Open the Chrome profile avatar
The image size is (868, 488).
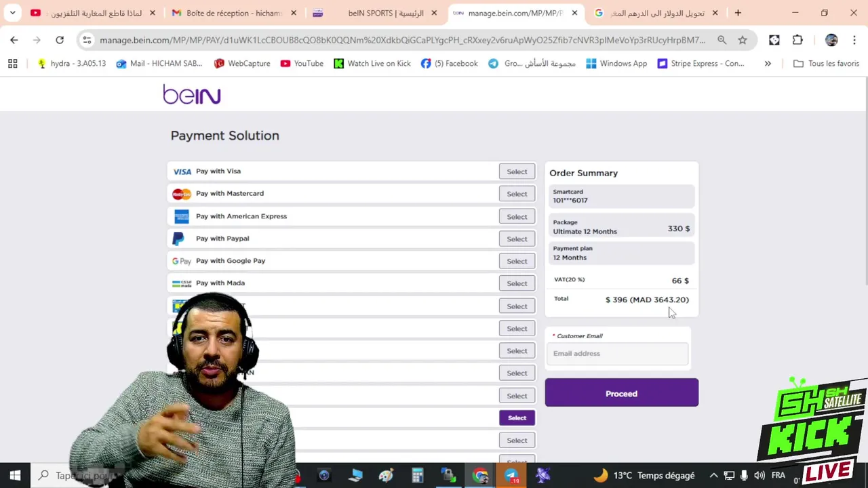click(831, 40)
